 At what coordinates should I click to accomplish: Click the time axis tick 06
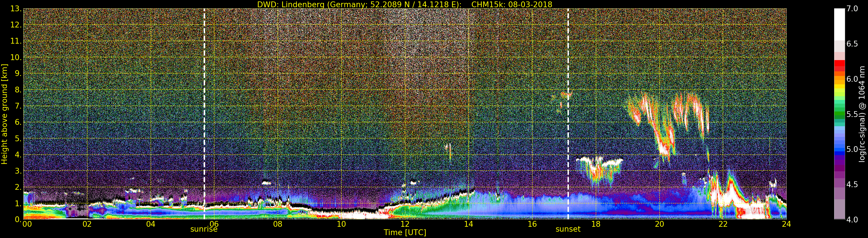click(x=214, y=224)
